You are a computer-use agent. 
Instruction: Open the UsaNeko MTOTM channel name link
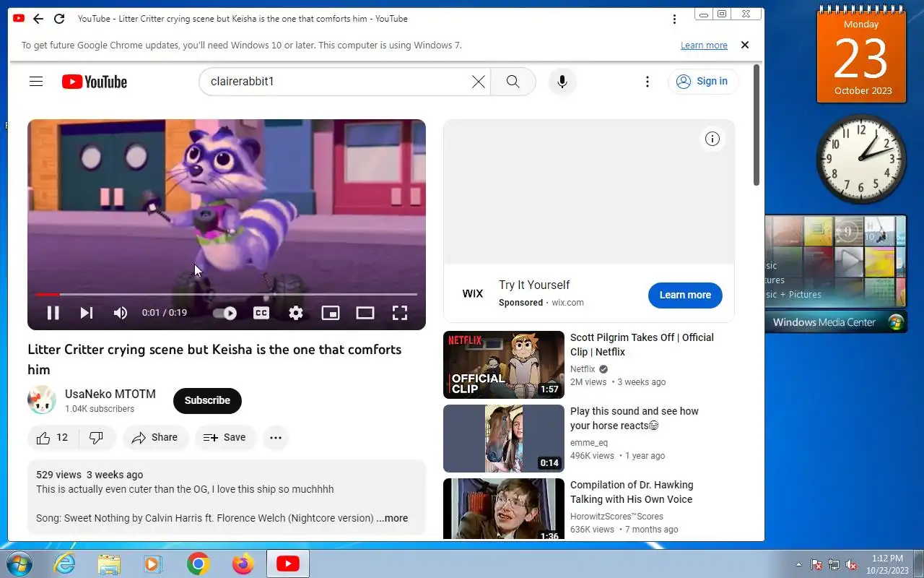[110, 394]
